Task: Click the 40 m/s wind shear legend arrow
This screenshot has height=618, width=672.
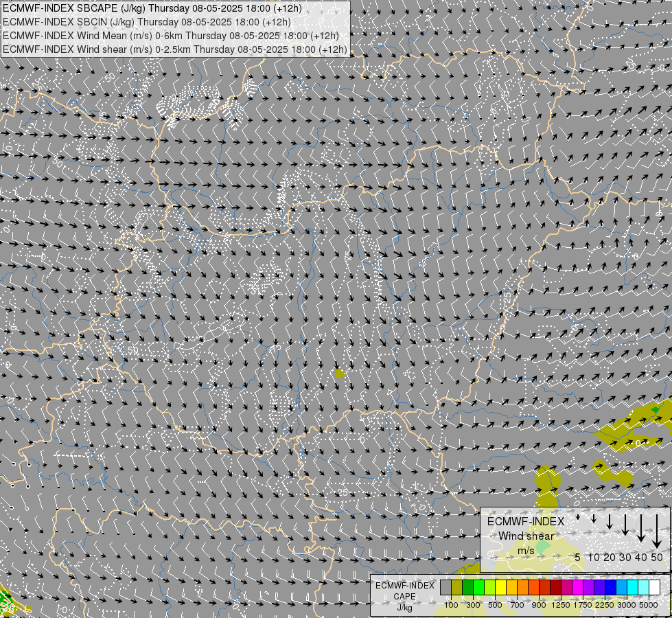Action: (640, 528)
